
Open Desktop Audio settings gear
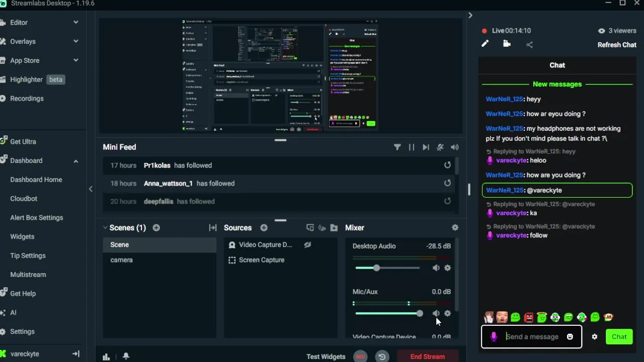click(x=448, y=268)
